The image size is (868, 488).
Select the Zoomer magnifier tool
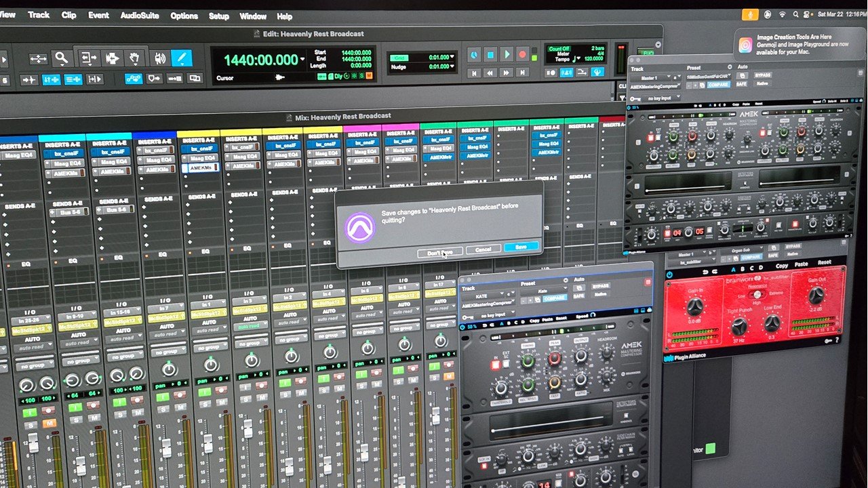click(x=61, y=58)
